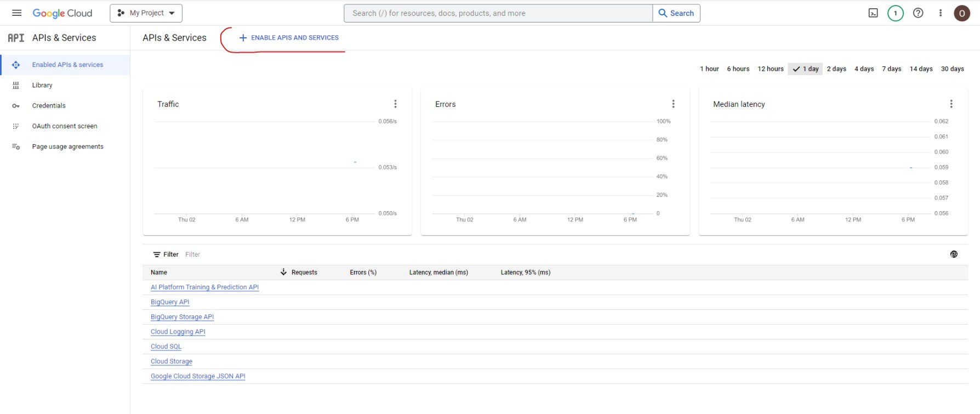This screenshot has width=980, height=414.
Task: Click the Median latency chart title
Action: (x=739, y=104)
